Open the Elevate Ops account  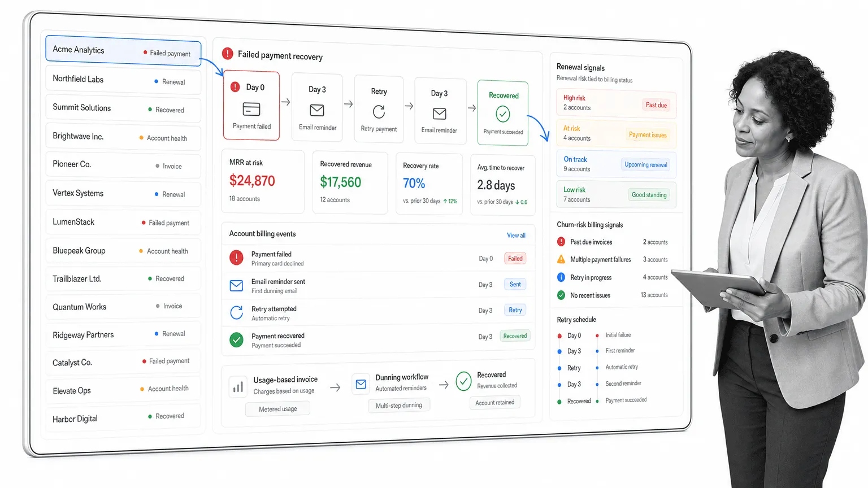pos(123,390)
